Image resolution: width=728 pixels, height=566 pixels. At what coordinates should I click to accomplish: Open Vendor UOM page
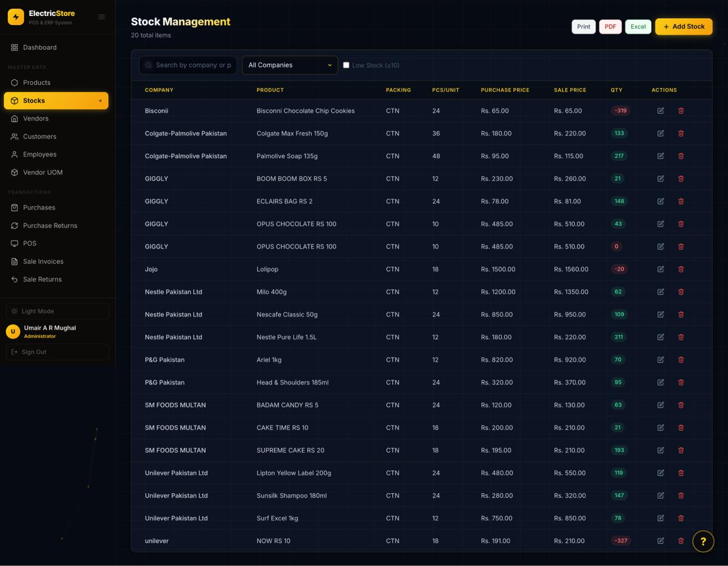coord(56,172)
